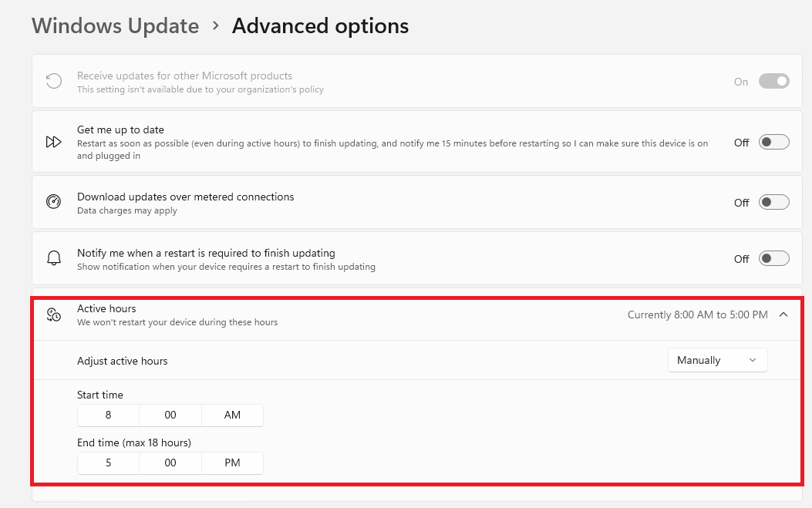Select the End time hour field
The image size is (812, 508).
[x=108, y=463]
